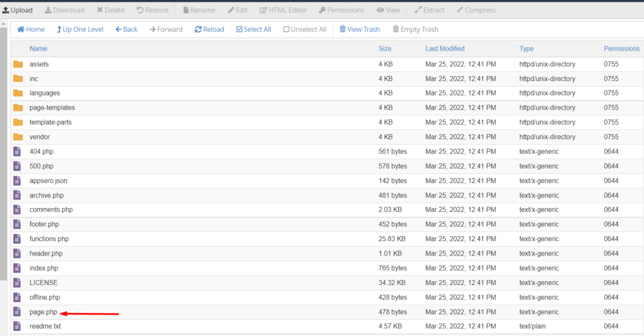
Task: Click the Upload toolbar button
Action: tap(18, 10)
